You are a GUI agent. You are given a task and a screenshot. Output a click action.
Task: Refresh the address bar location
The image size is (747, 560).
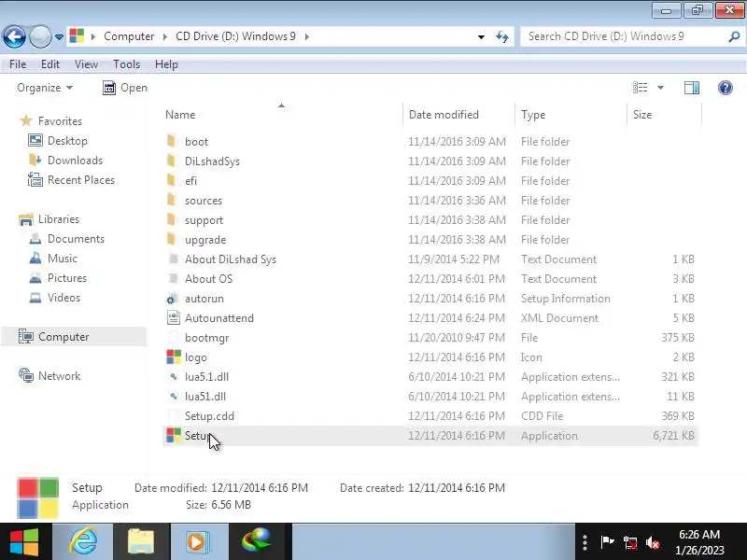pyautogui.click(x=502, y=36)
